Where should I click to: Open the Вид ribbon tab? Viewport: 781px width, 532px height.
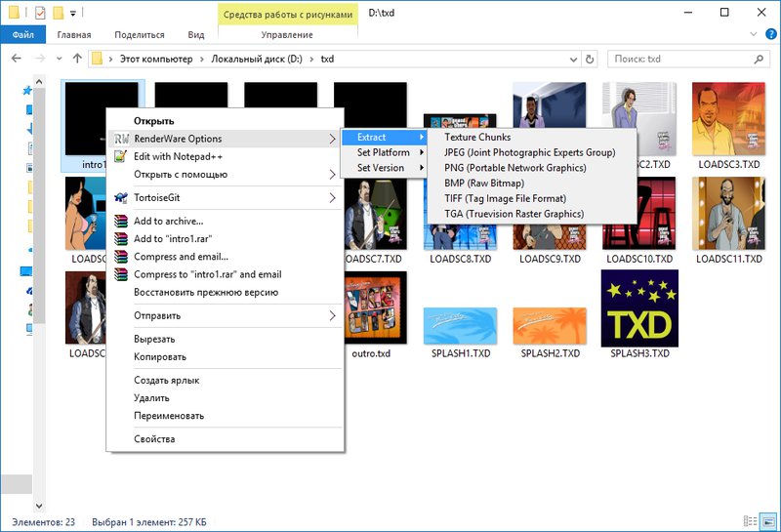point(196,35)
